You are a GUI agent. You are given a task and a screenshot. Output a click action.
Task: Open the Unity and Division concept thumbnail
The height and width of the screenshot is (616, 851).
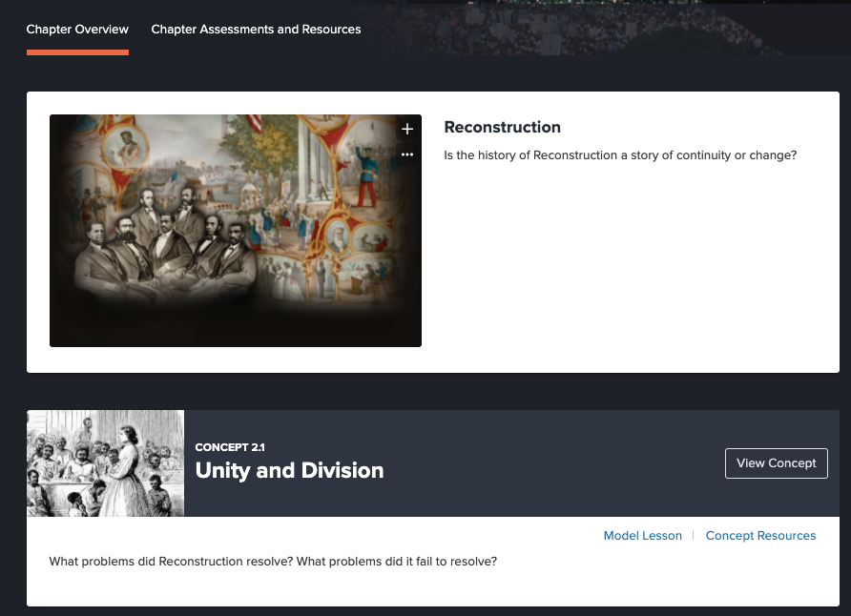106,463
